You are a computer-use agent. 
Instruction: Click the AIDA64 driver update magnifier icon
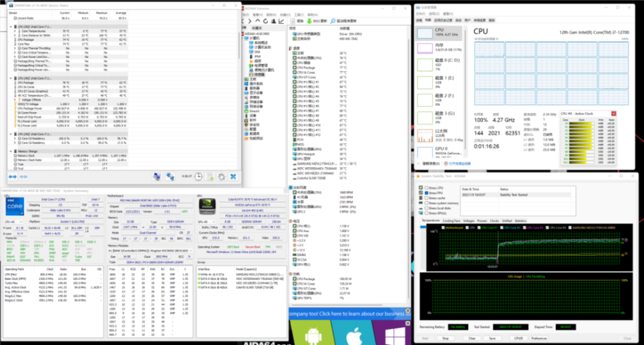click(x=334, y=20)
